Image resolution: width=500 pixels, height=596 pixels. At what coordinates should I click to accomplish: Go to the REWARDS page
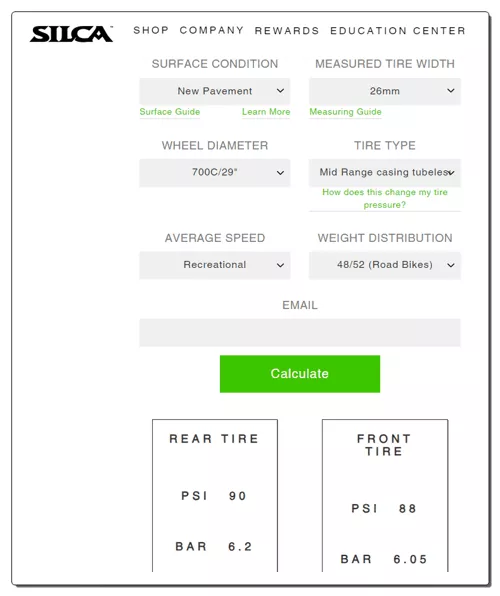[x=287, y=30]
